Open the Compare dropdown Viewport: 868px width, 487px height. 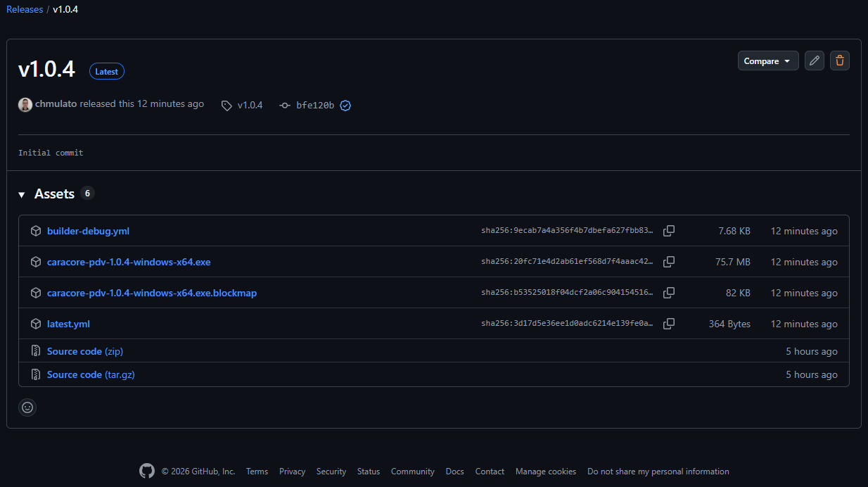(767, 61)
